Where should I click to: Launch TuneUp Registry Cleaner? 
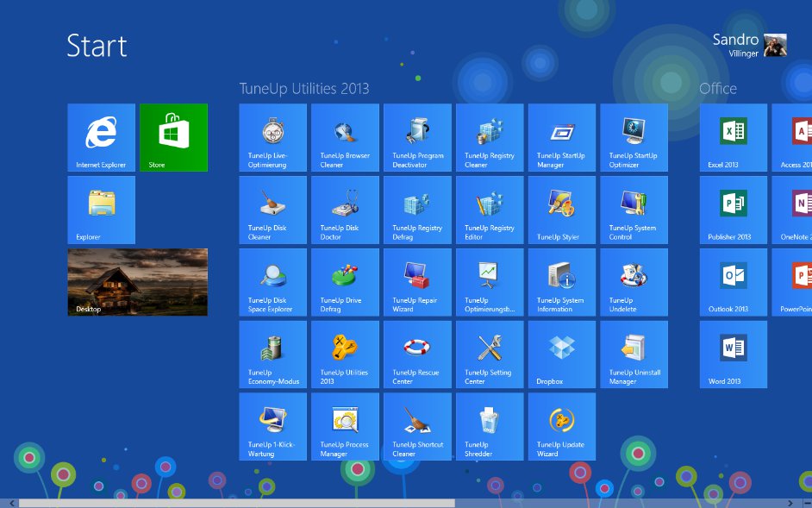coord(490,137)
